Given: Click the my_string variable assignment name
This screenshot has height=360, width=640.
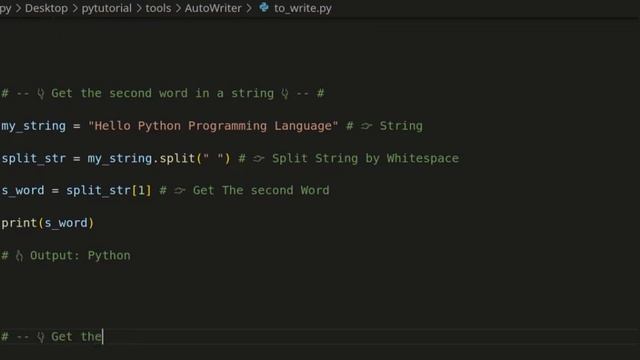Looking at the screenshot, I should (x=33, y=126).
